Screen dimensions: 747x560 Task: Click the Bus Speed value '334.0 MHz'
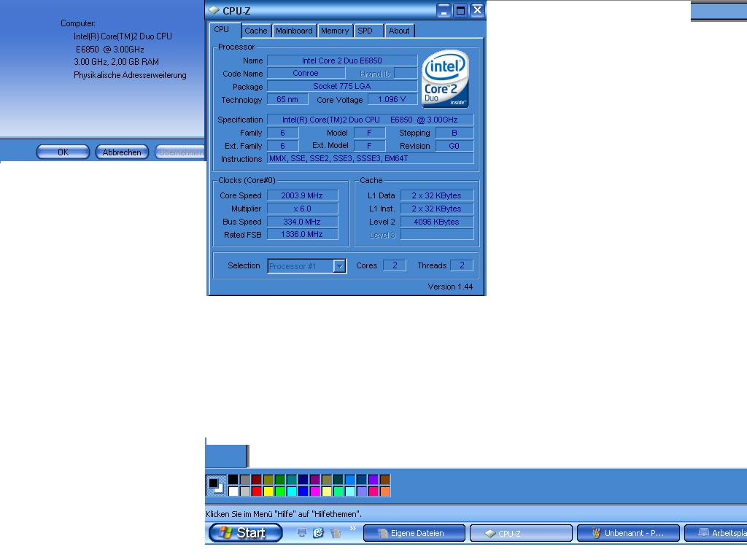pyautogui.click(x=302, y=222)
